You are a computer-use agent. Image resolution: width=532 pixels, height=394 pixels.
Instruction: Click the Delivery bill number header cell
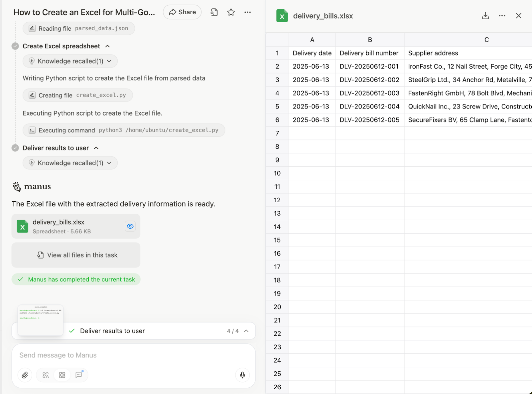(x=370, y=53)
